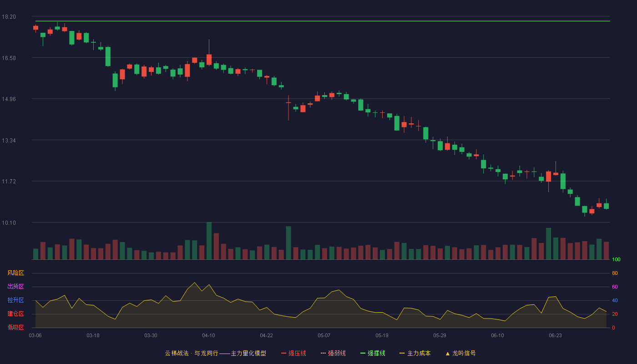Viewport: 637px width, 364px height.
Task: Toggle the 强压线 legend entry
Action: tap(293, 353)
